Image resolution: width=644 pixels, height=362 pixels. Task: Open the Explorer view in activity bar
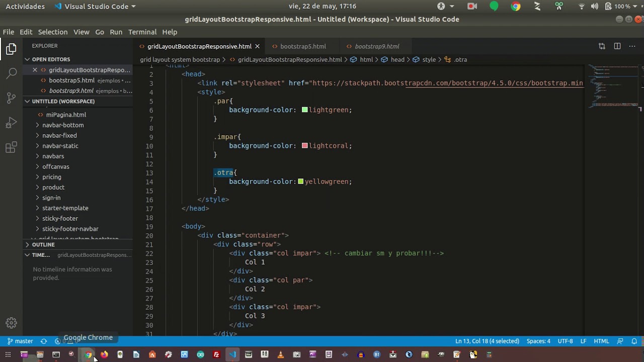click(11, 49)
